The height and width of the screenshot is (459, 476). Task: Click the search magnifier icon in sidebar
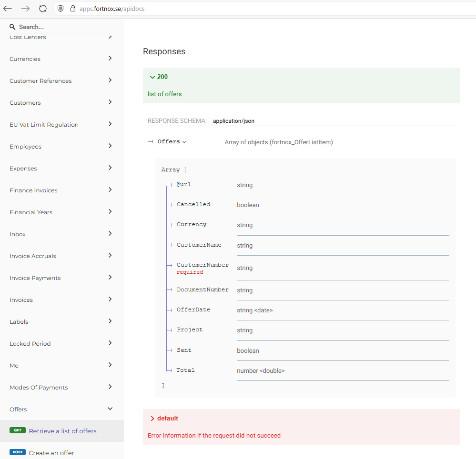(x=13, y=27)
